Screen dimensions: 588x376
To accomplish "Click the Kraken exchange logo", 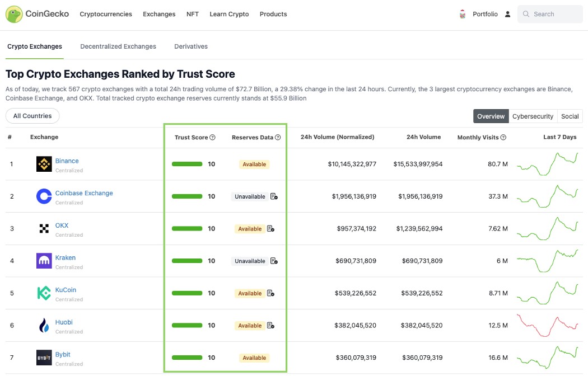I will point(44,261).
